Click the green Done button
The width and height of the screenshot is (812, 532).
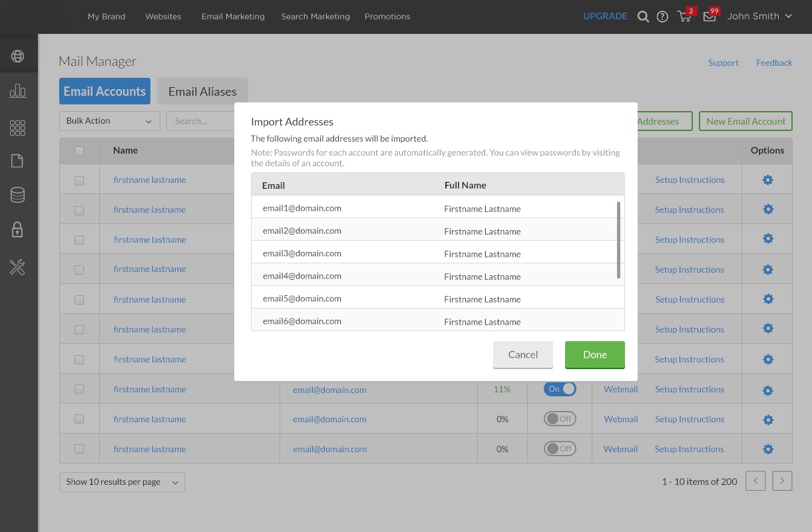coord(594,354)
